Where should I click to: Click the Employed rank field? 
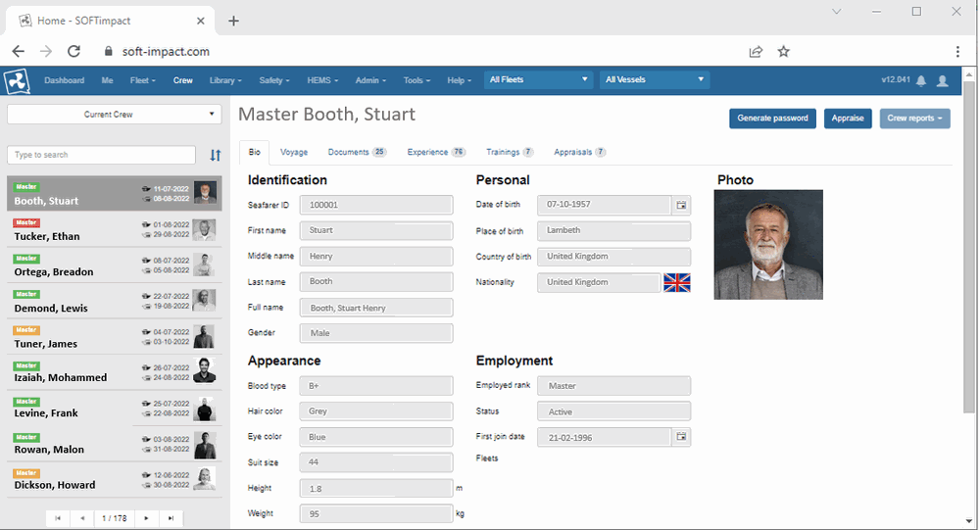[x=613, y=386]
